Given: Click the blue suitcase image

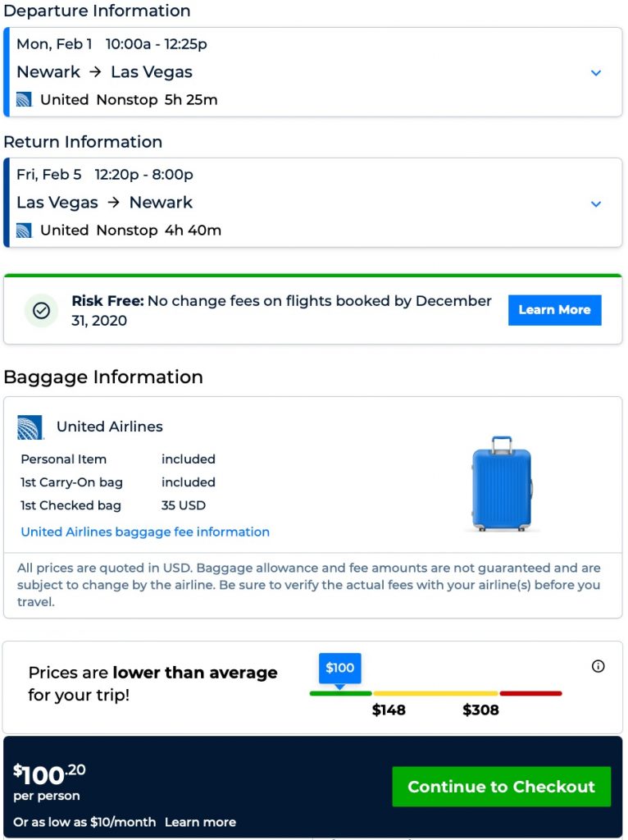Looking at the screenshot, I should click(502, 483).
